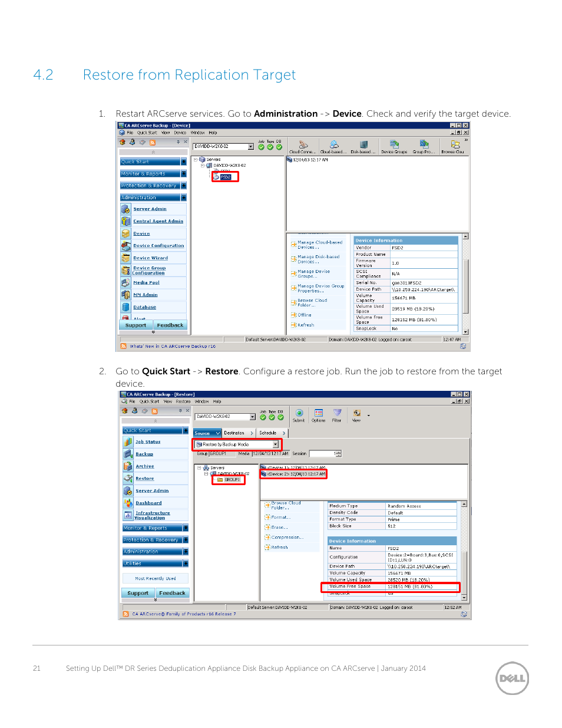Click RSS feed icon in Device window status bar
The width and height of the screenshot is (562, 728).
124,346
